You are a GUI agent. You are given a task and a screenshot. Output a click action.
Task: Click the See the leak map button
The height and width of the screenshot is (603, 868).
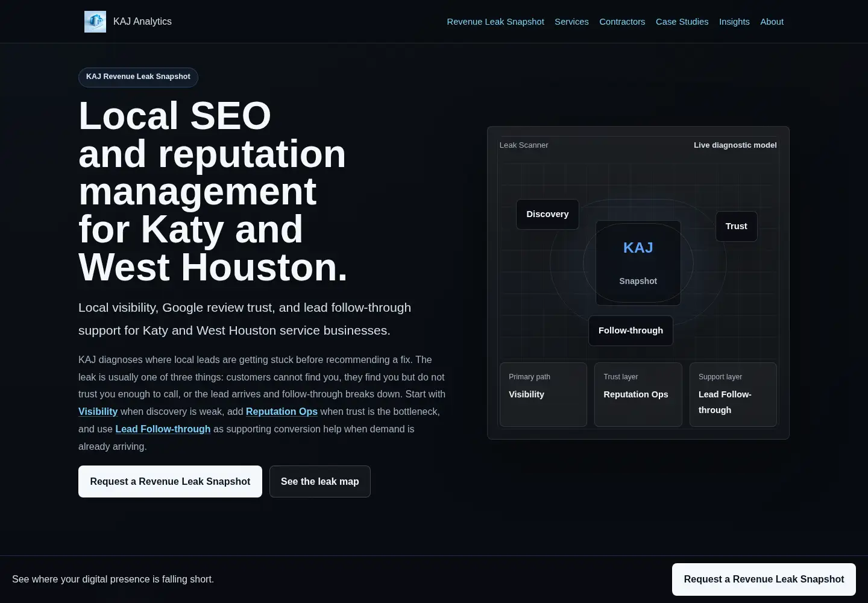point(320,481)
